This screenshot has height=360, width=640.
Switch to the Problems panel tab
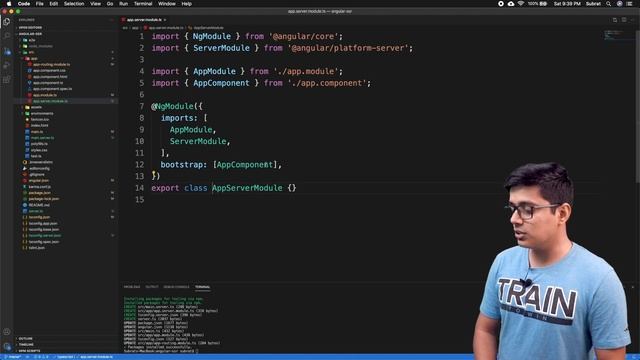132,287
